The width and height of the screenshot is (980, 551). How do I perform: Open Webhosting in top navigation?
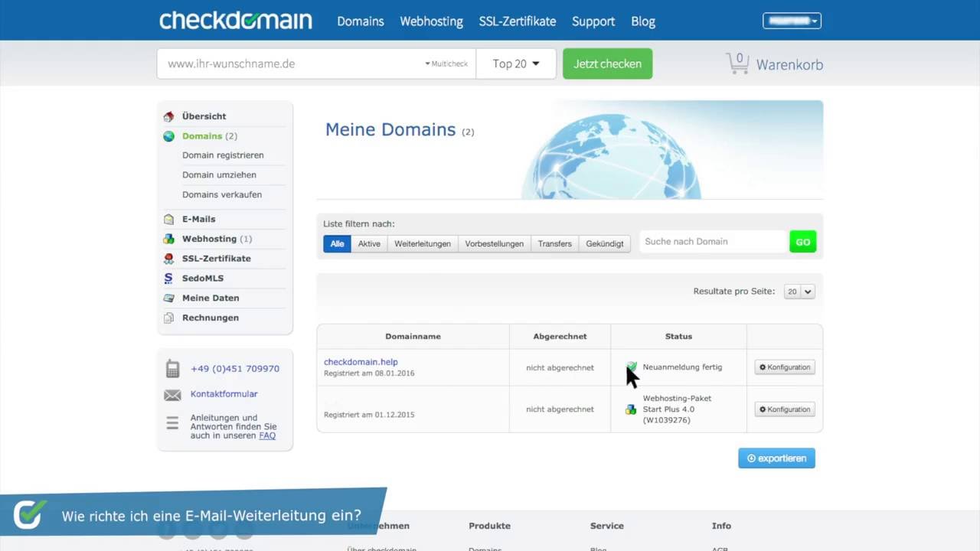431,21
